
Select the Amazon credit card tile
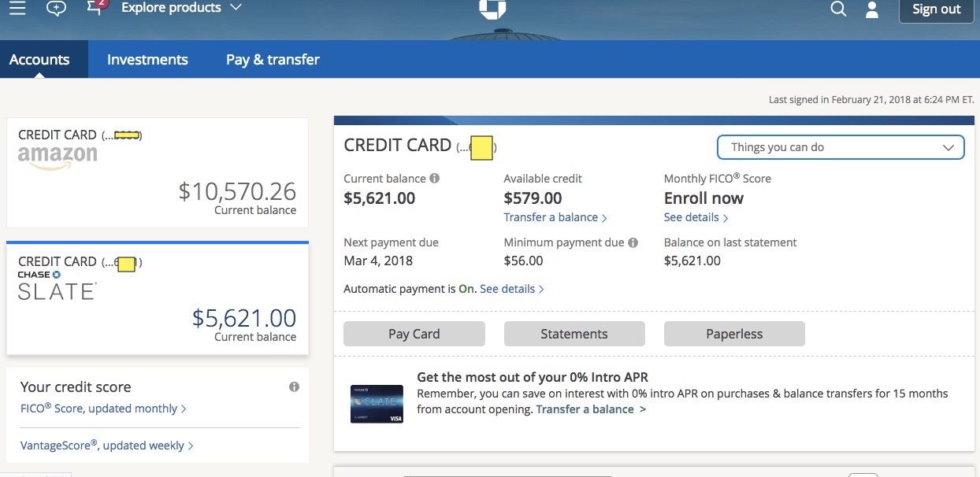(x=158, y=173)
